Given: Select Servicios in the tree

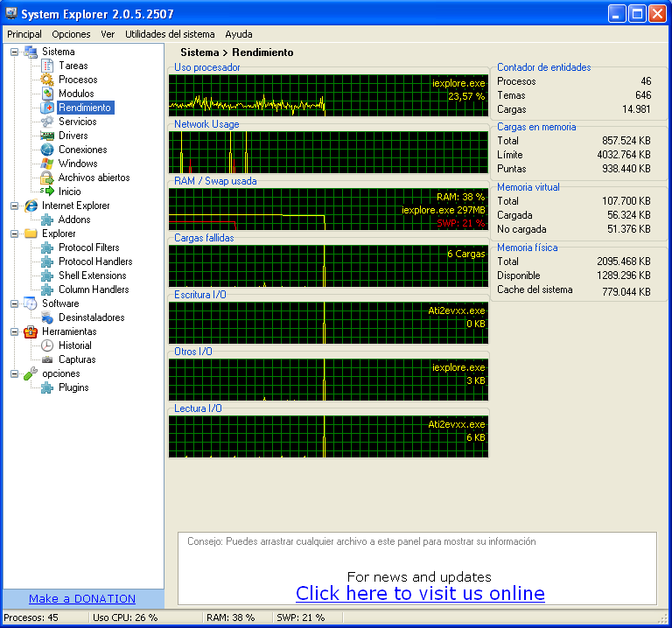Looking at the screenshot, I should point(78,122).
